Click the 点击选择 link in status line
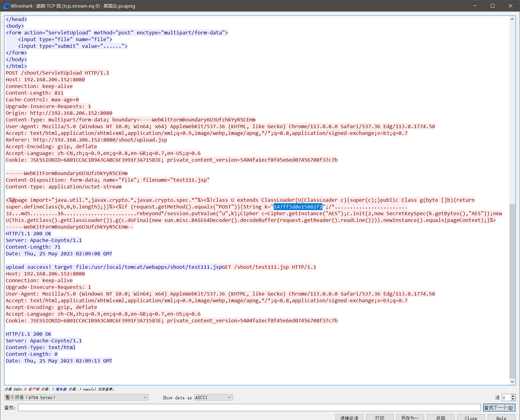The image size is (520, 420). [105, 389]
